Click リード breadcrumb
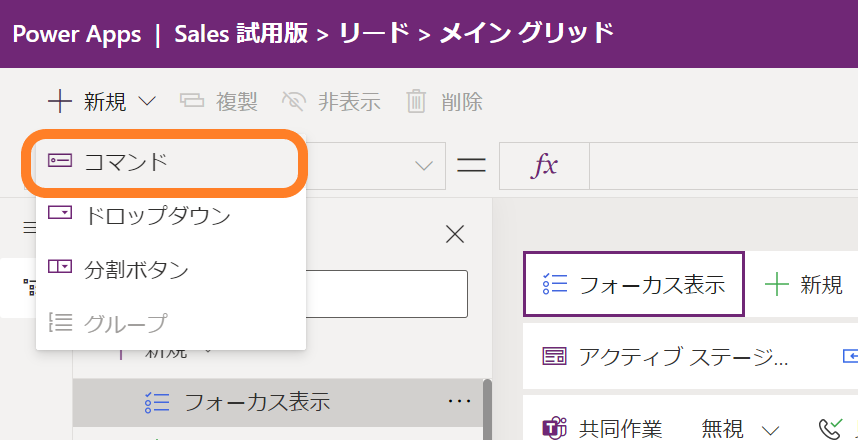Viewport: 858px width, 440px height. pos(374,34)
